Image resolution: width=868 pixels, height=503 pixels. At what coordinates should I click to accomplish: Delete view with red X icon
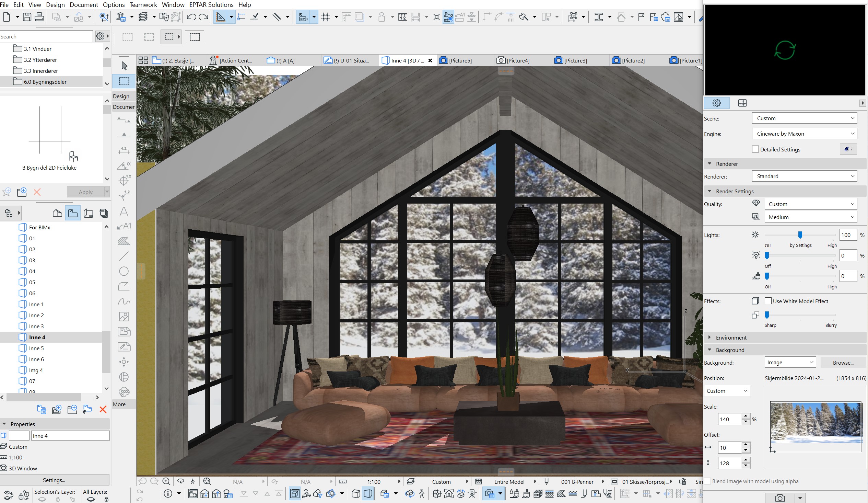103,410
